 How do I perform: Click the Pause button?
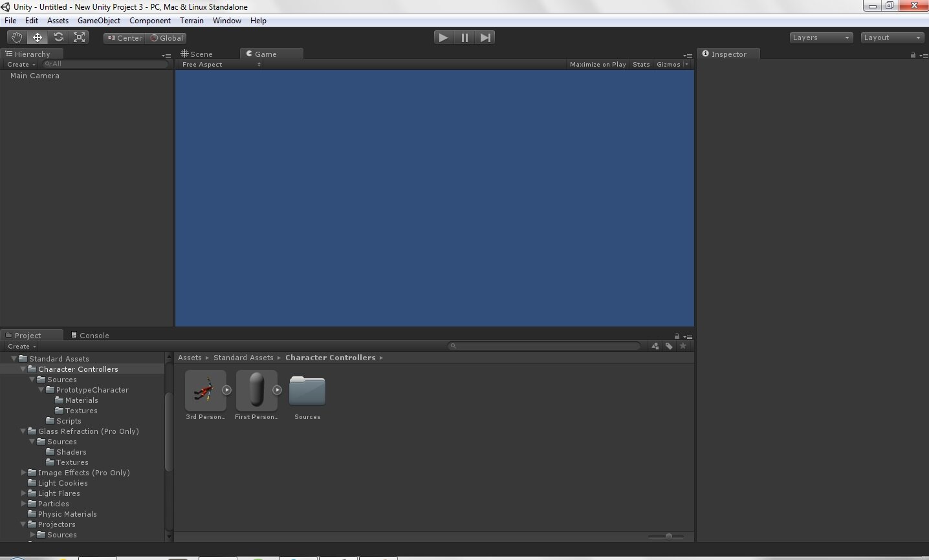pyautogui.click(x=464, y=38)
